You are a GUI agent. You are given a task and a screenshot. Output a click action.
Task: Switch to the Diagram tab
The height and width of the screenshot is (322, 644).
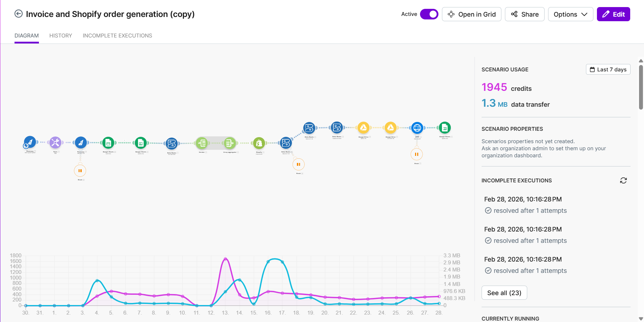click(x=27, y=36)
